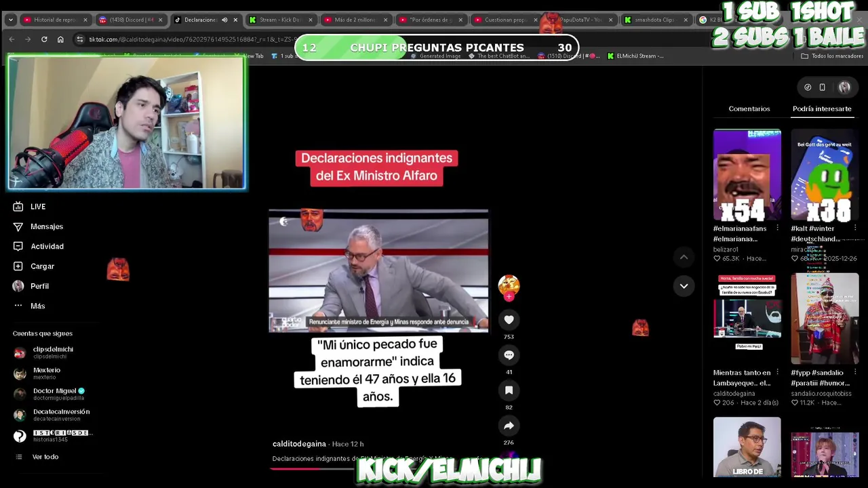Open options menu for #fypp #sandalio video
Image resolution: width=868 pixels, height=488 pixels.
coord(854,372)
